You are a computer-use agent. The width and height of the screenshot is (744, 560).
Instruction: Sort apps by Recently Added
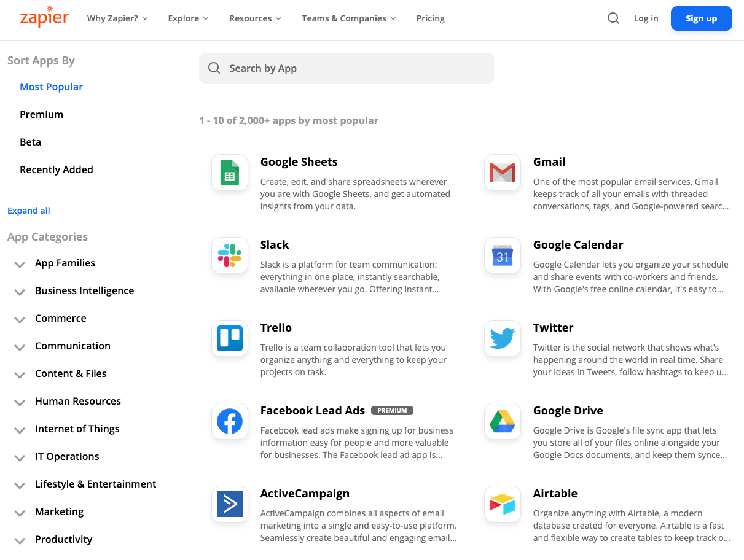click(x=57, y=169)
